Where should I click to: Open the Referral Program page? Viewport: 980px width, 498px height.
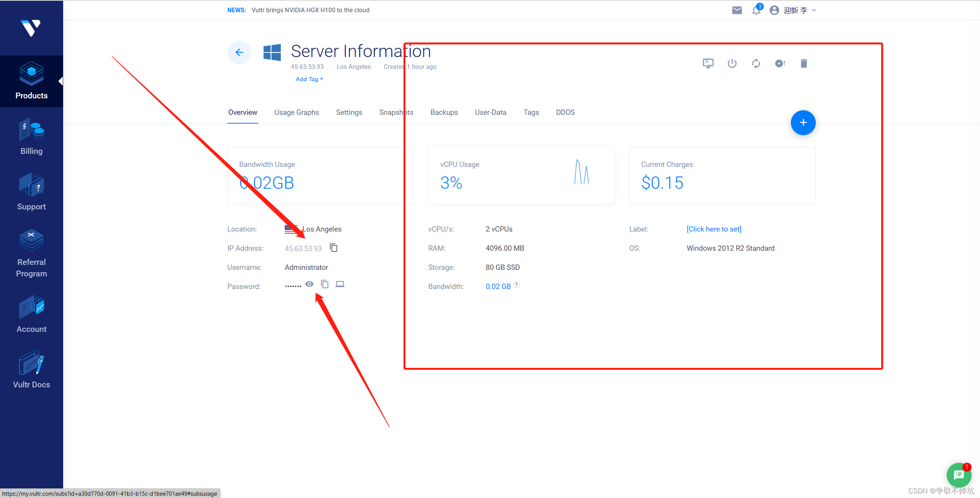pos(31,253)
